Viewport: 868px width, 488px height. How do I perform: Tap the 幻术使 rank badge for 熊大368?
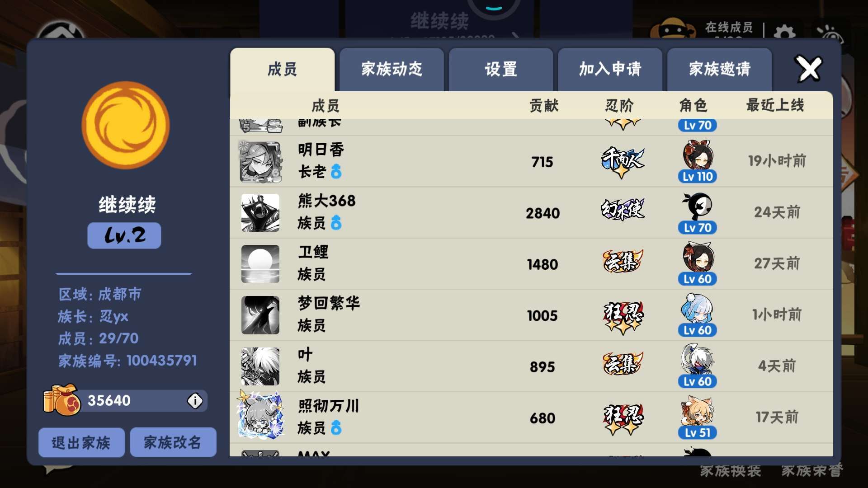pyautogui.click(x=623, y=209)
